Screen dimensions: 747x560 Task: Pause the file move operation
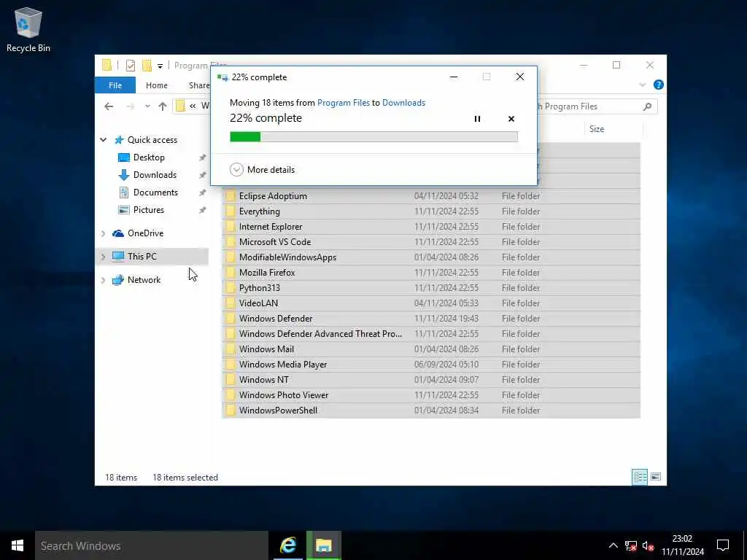477,119
